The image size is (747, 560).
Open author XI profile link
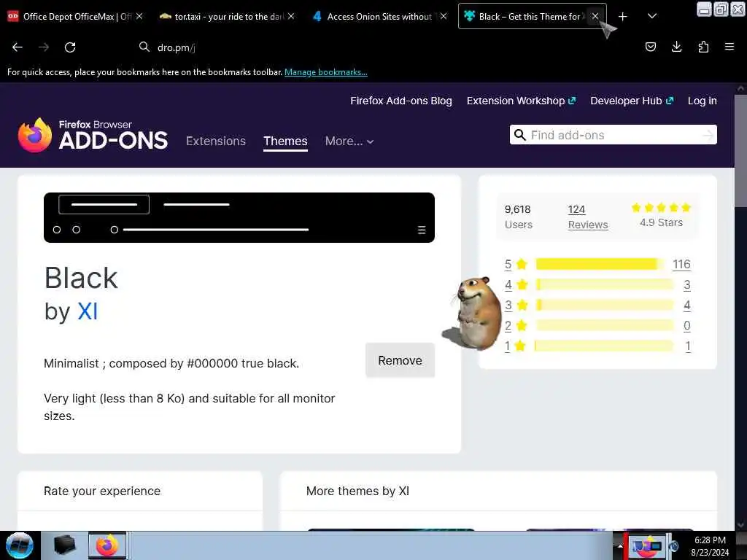coord(88,312)
